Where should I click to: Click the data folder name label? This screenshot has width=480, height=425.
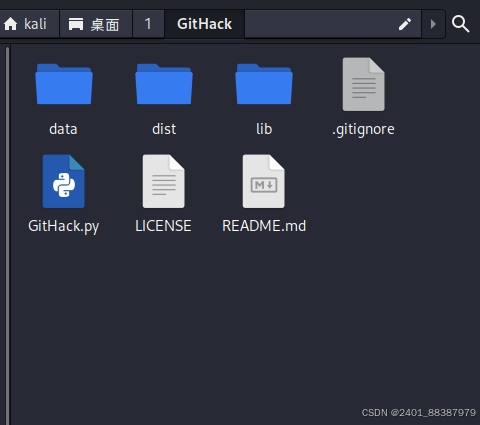click(63, 129)
